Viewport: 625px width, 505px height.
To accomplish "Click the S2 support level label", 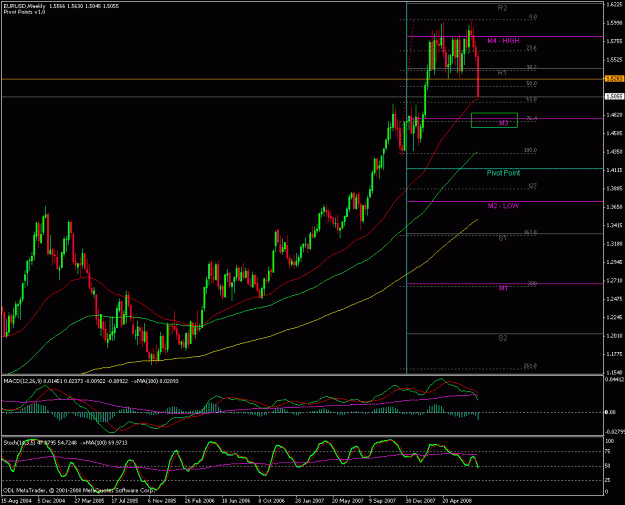I will (x=503, y=338).
